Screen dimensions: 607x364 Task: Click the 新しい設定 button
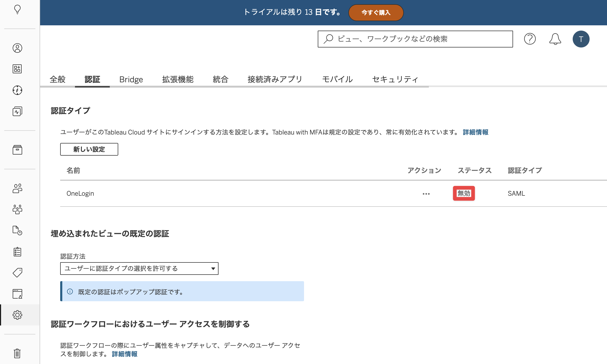[x=89, y=149]
